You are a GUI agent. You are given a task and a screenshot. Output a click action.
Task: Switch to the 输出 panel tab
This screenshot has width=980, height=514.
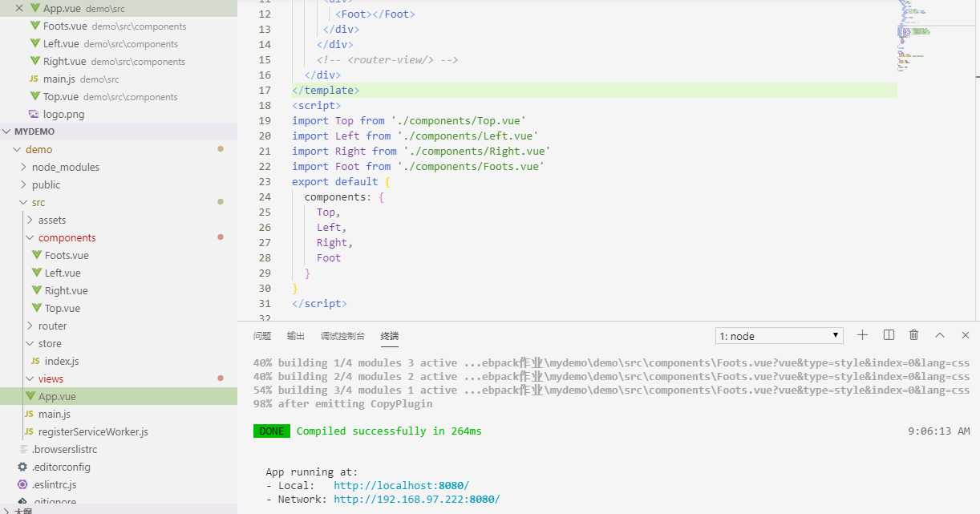296,336
